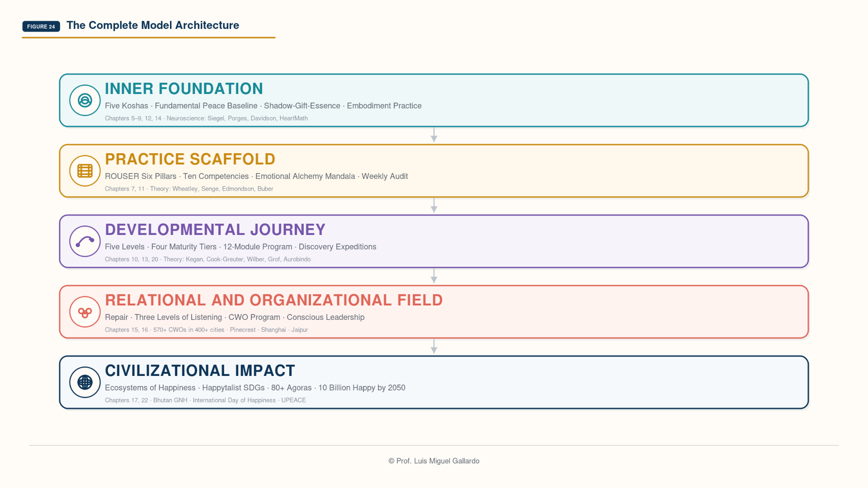Screen dimensions: 868x488
Task: Click the Inner Foundation concentric circles icon
Action: pos(85,100)
